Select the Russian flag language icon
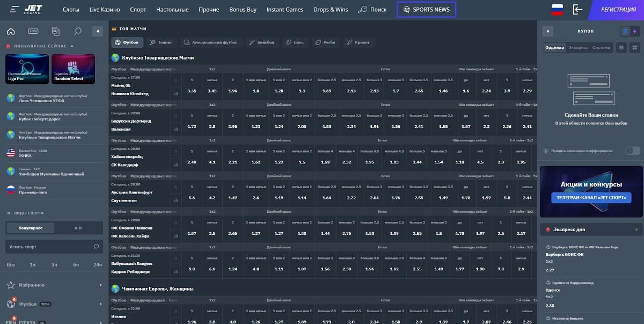This screenshot has width=644, height=324. (x=557, y=10)
